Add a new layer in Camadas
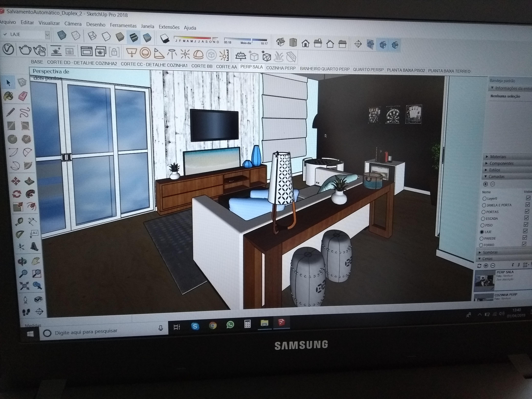 [x=485, y=184]
